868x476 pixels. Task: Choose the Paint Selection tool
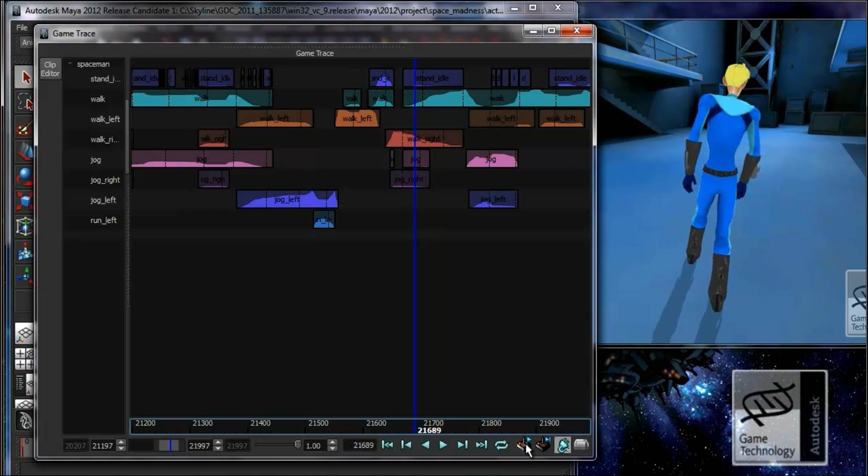coord(24,128)
